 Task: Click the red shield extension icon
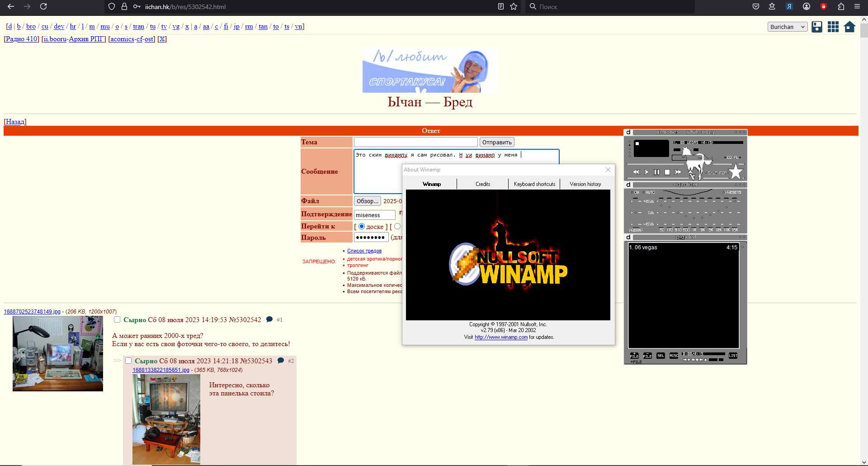click(x=824, y=6)
